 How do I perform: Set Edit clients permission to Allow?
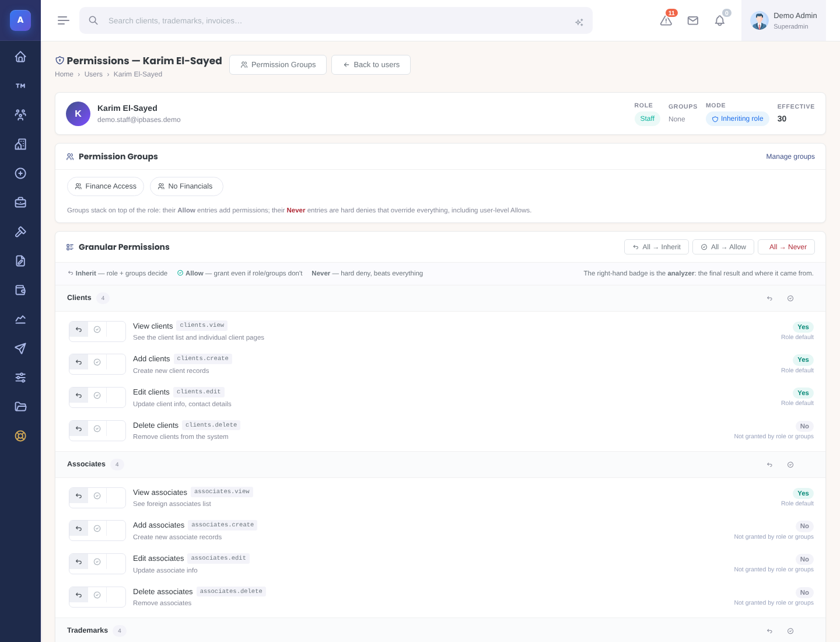pyautogui.click(x=97, y=396)
